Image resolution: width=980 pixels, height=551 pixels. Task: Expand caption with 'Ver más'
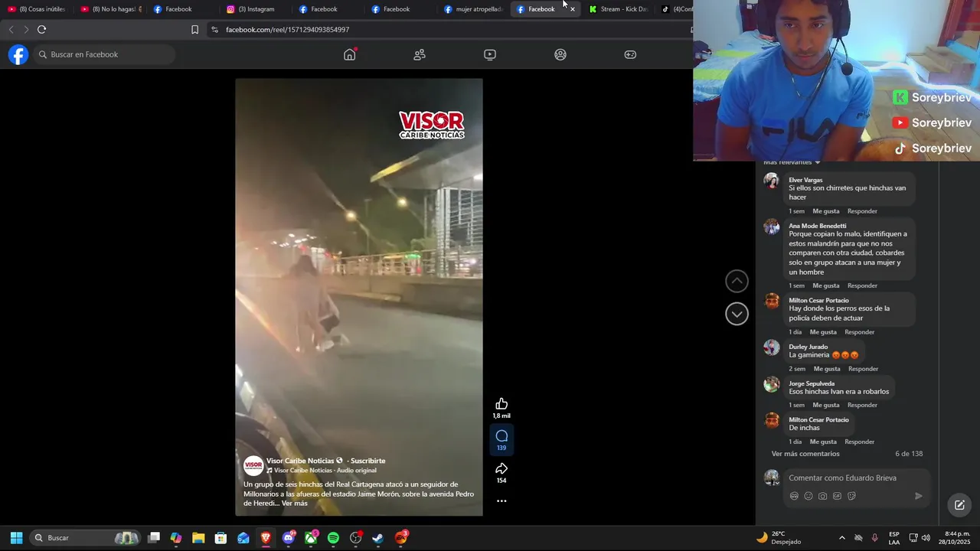tap(294, 504)
